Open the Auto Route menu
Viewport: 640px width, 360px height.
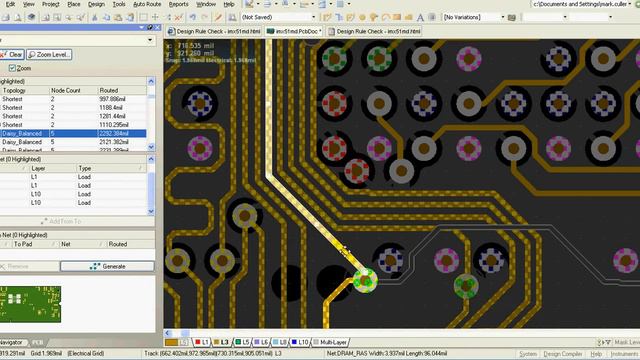click(x=147, y=4)
